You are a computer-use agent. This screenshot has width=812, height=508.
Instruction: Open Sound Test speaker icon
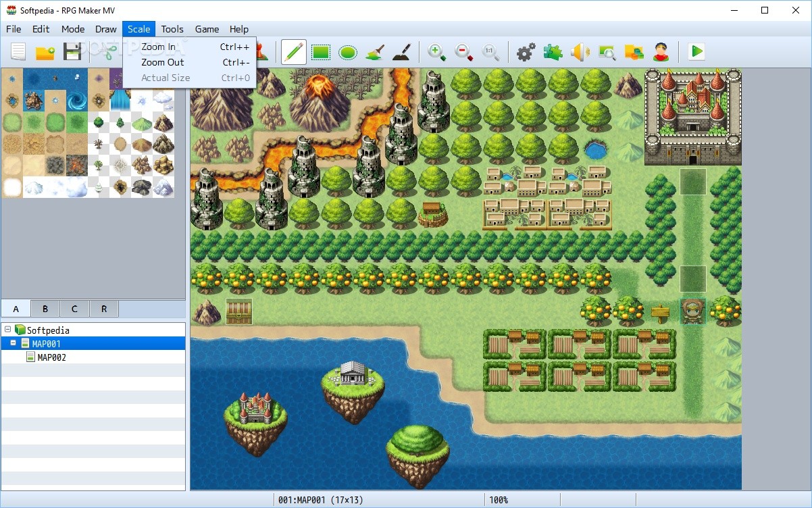[580, 52]
